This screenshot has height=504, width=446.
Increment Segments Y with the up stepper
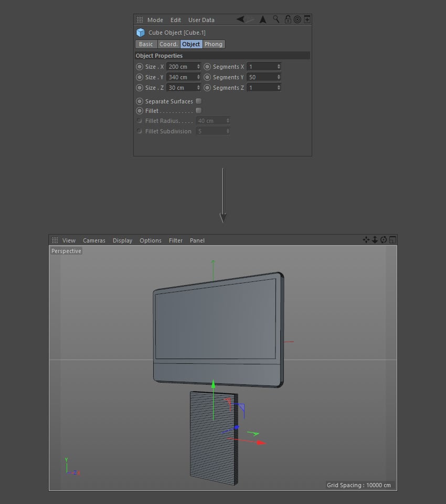(x=278, y=75)
